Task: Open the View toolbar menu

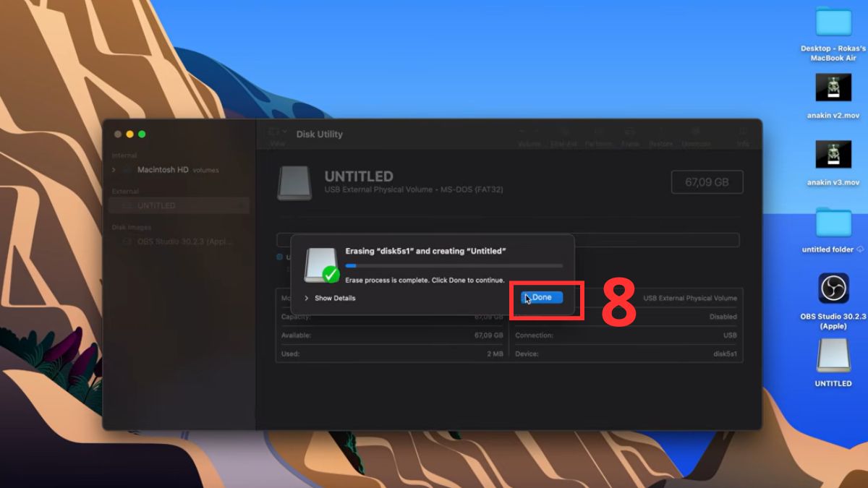Action: point(278,136)
